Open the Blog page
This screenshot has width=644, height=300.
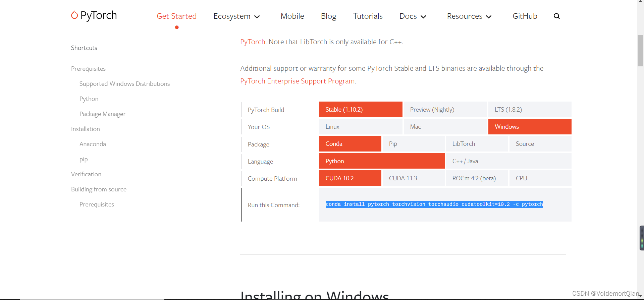(x=329, y=16)
